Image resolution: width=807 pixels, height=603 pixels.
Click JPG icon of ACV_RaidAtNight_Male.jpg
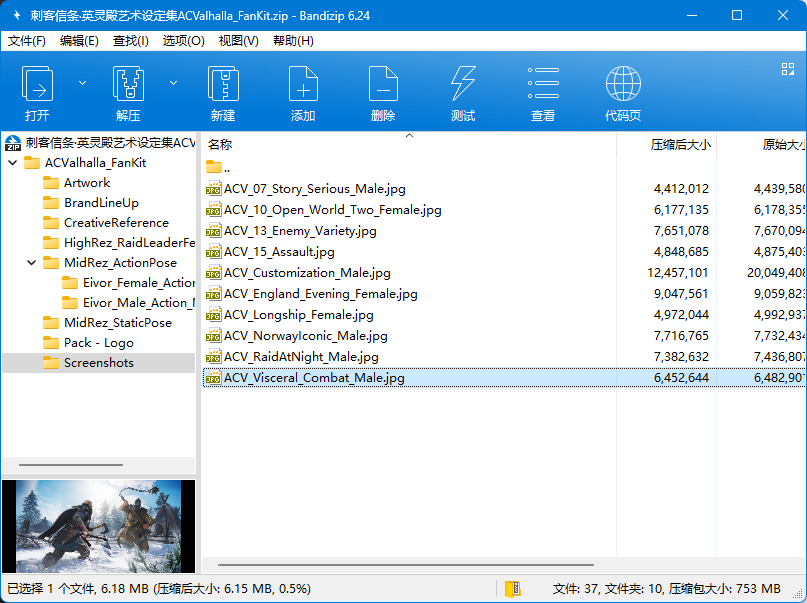213,357
